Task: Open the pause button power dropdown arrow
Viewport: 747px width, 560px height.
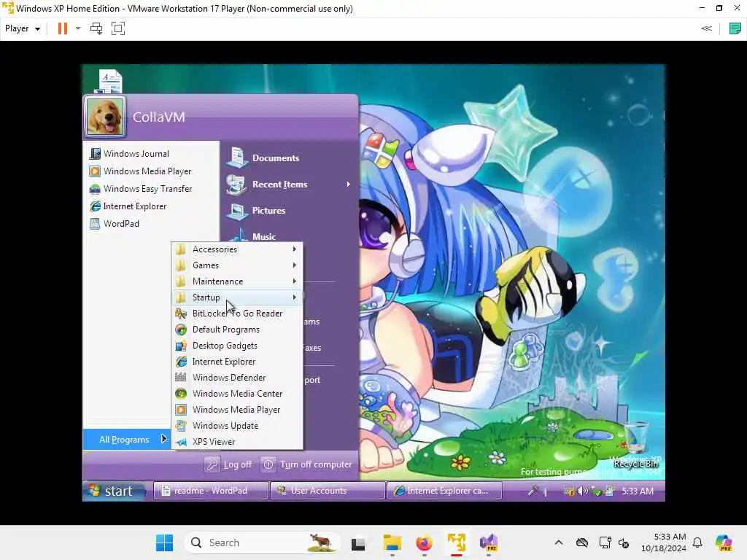Action: (78, 28)
